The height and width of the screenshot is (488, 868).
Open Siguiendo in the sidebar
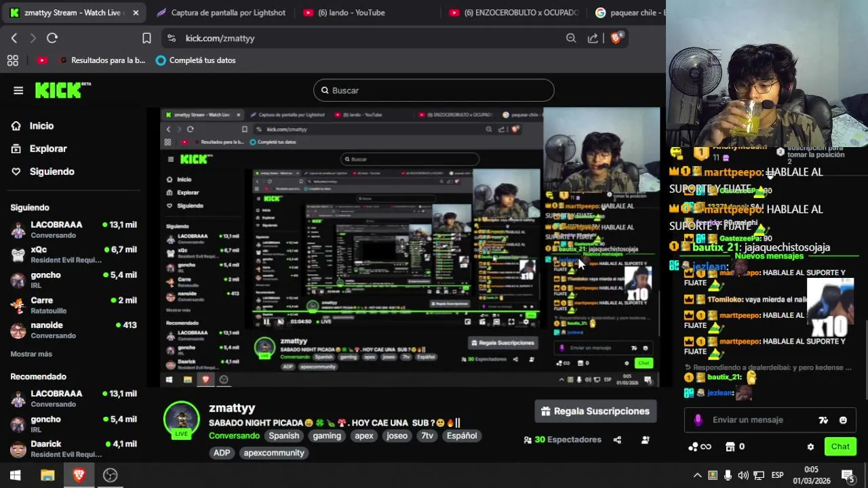pos(52,171)
